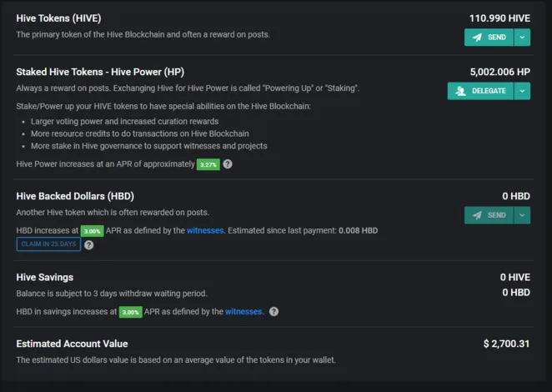Click the help icon beside Hive Power APR
The width and height of the screenshot is (552, 392).
[228, 164]
